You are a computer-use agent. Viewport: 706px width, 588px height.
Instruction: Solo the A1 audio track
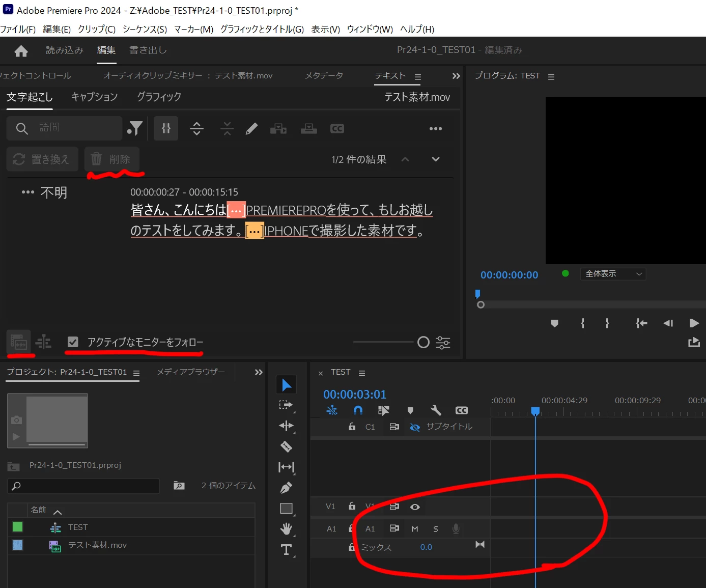(x=436, y=529)
